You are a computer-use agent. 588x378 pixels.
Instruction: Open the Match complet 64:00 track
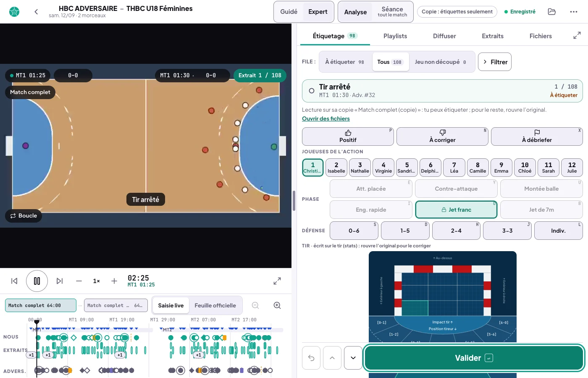[40, 305]
